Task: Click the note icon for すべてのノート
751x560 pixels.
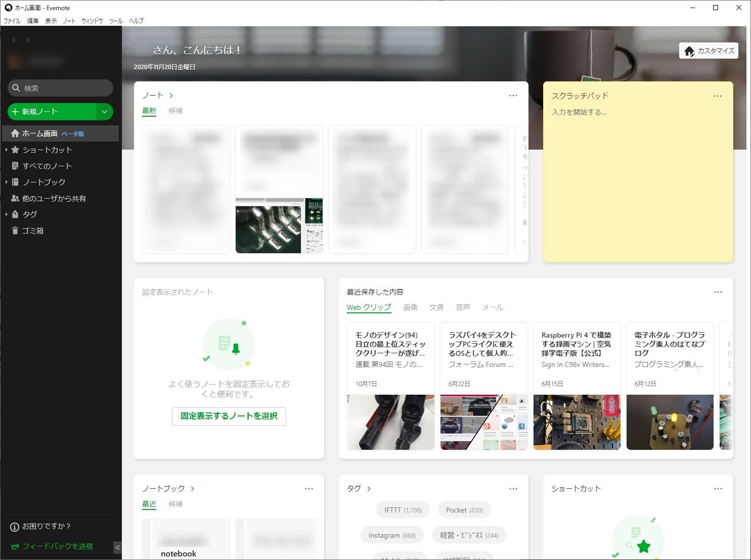Action: (15, 166)
